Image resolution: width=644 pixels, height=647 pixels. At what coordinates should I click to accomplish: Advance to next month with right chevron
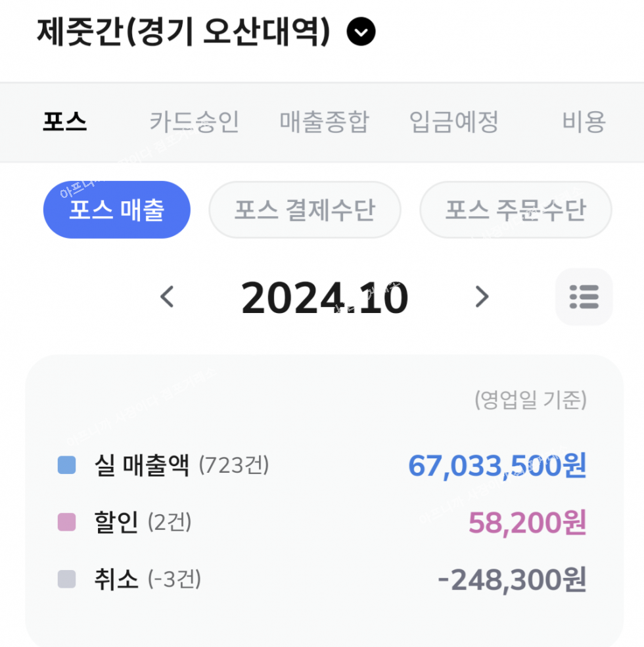(x=482, y=297)
